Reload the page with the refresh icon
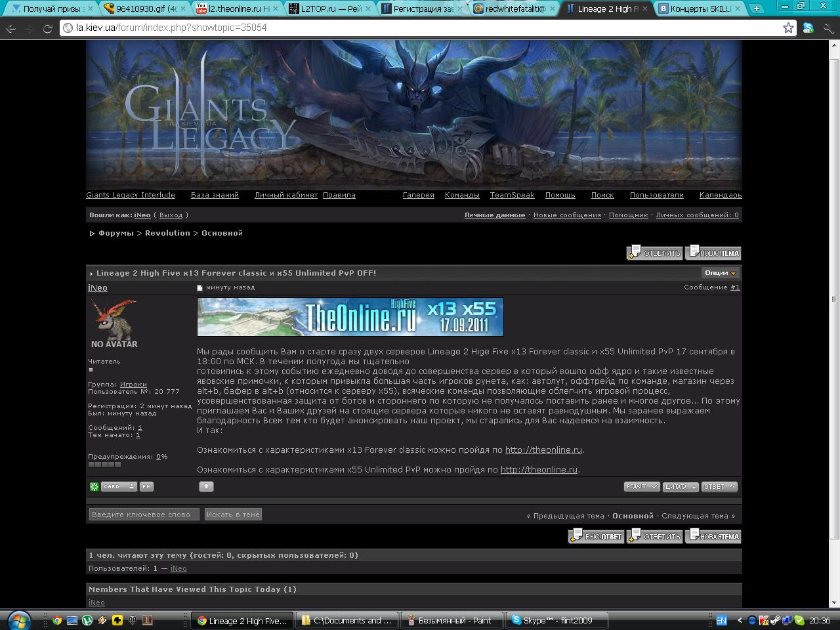The image size is (840, 630). (x=47, y=28)
